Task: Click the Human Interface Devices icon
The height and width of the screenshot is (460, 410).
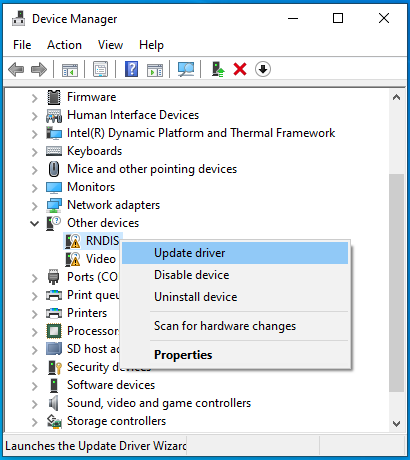Action: (x=54, y=115)
